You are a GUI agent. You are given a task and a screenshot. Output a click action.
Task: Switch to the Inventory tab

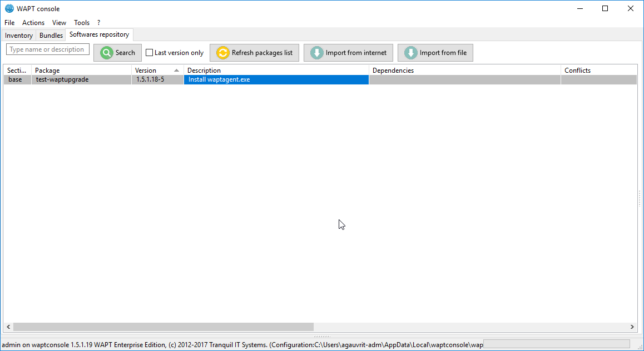(19, 35)
